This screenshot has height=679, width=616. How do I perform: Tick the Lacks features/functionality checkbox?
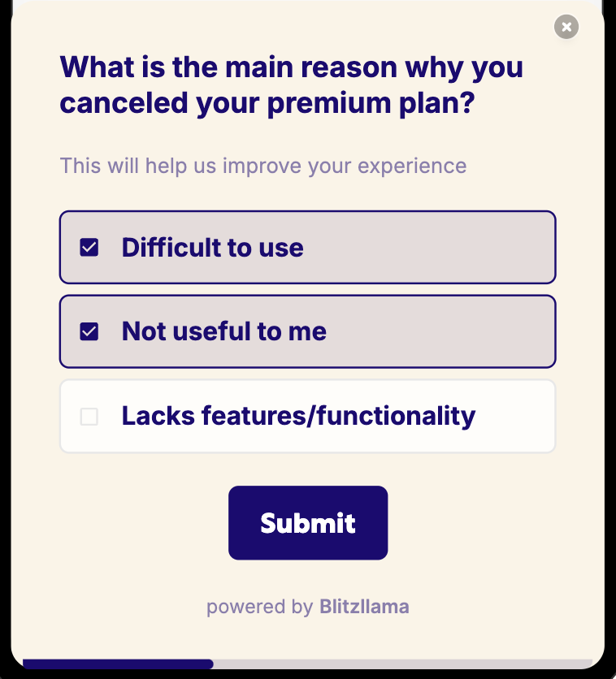point(89,417)
